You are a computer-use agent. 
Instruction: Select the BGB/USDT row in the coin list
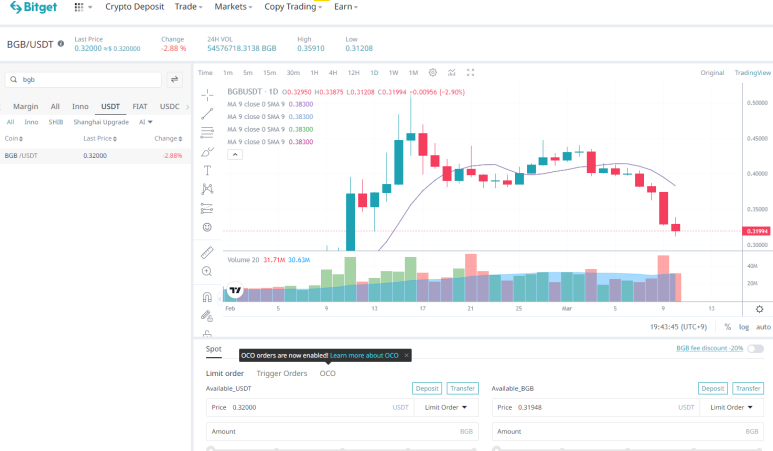pyautogui.click(x=95, y=155)
